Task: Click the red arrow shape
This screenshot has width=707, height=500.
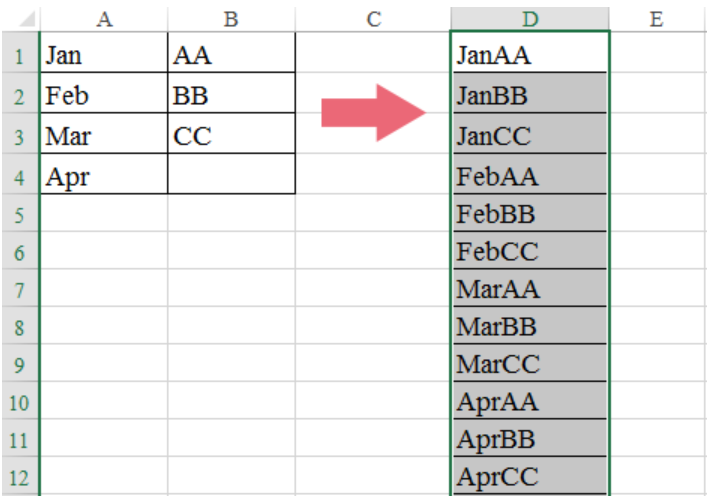Action: click(x=373, y=113)
